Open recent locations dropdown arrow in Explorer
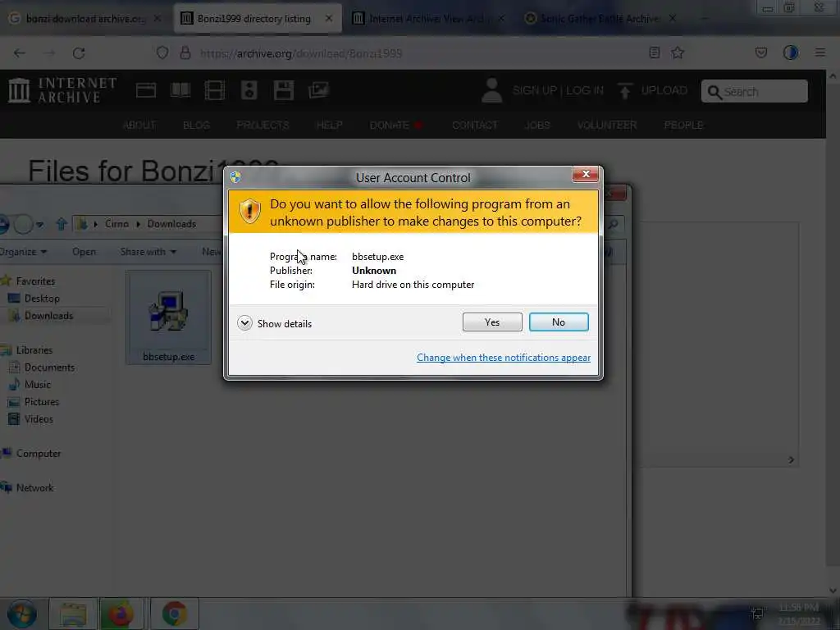The image size is (840, 630). click(40, 225)
